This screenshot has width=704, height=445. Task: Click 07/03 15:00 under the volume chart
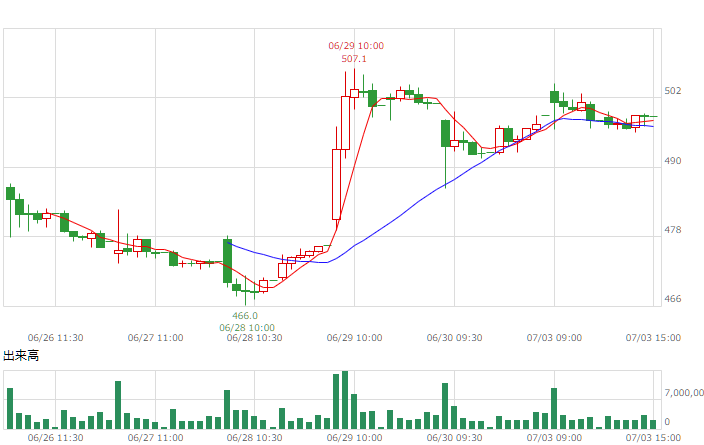point(653,437)
